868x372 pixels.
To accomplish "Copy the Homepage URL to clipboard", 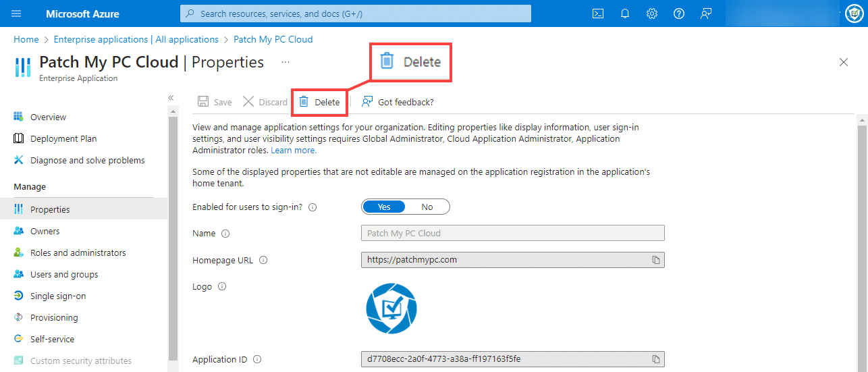I will coord(655,260).
